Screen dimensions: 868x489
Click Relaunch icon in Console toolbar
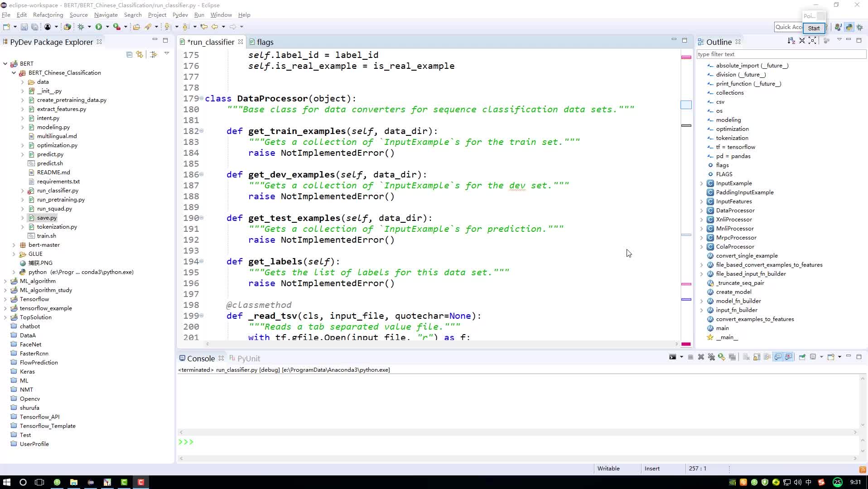[x=722, y=357]
